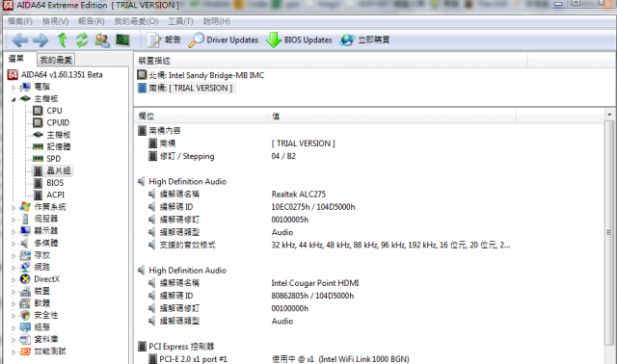The width and height of the screenshot is (617, 364).
Task: Open the 工具(T) menu
Action: [180, 21]
